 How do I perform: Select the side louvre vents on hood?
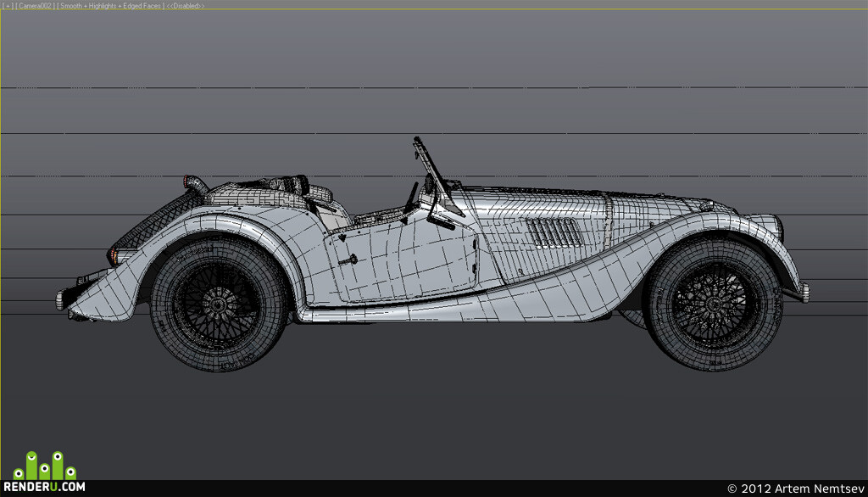[554, 232]
